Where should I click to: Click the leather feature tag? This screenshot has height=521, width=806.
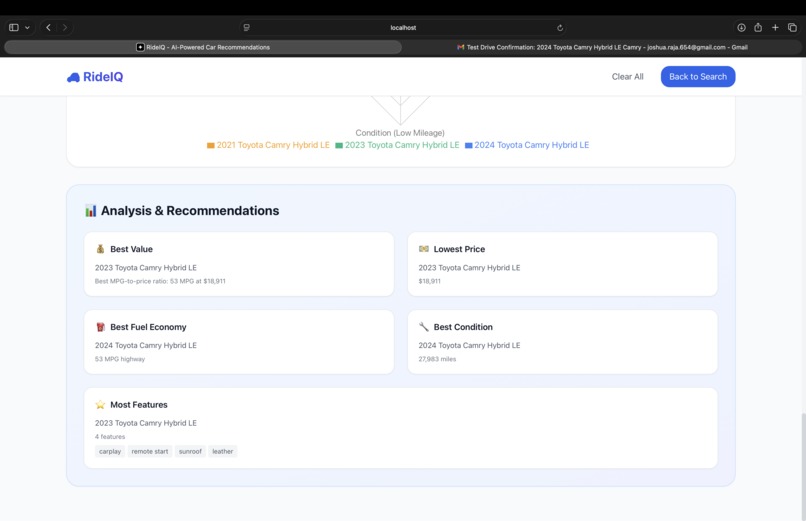[x=223, y=451]
